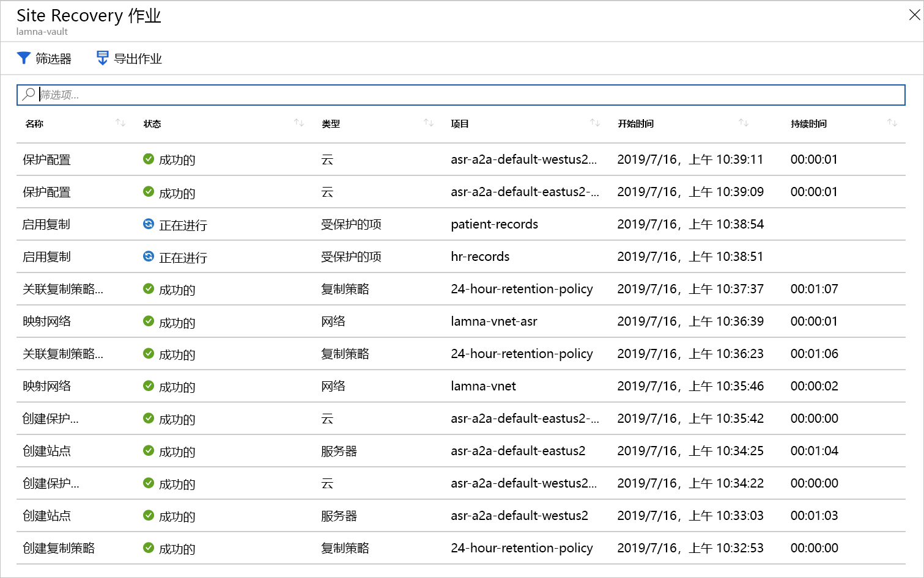
Task: Click in-progress icon for hr-records job
Action: [149, 256]
